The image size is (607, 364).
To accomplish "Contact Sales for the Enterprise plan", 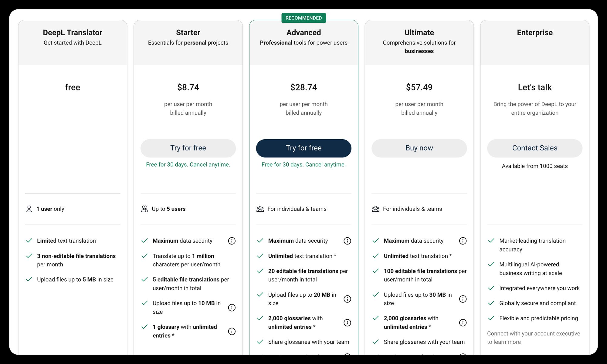I will click(x=535, y=148).
